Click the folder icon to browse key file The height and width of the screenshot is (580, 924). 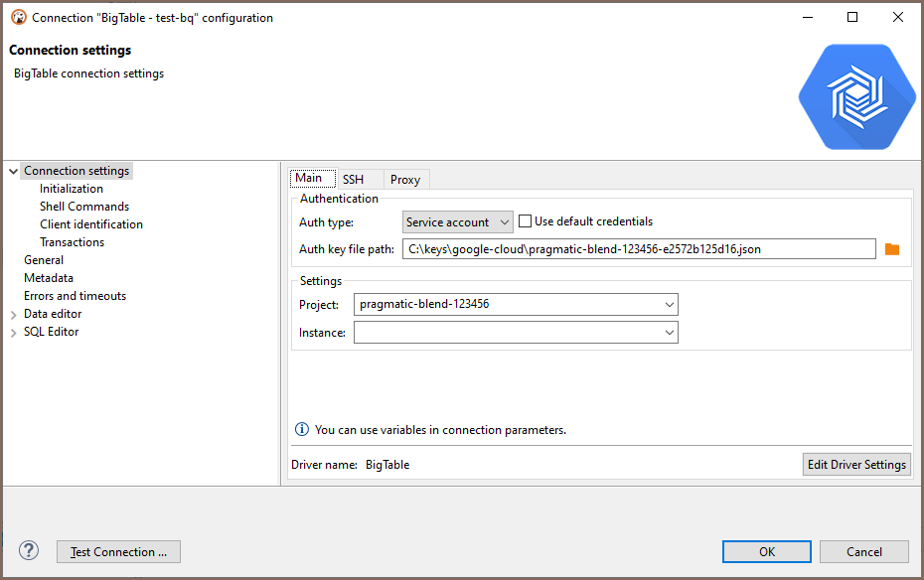tap(891, 249)
